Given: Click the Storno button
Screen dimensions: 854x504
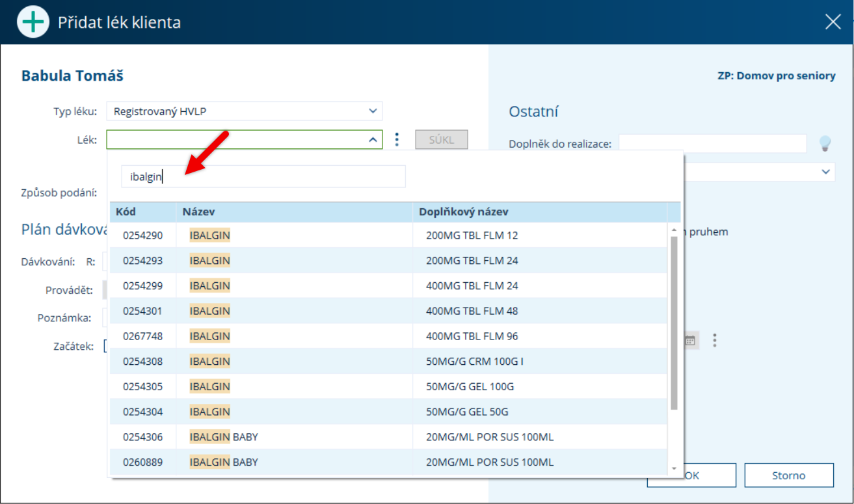Looking at the screenshot, I should [789, 475].
